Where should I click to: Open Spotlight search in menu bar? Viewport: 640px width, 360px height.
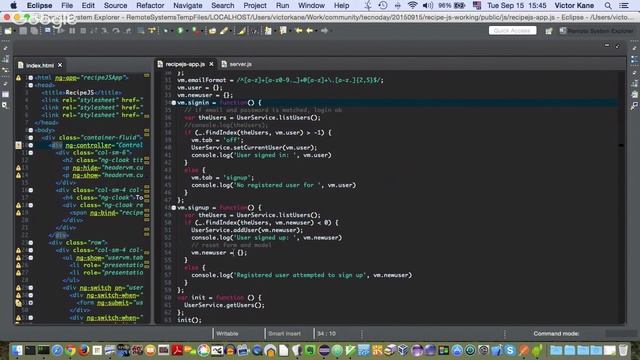point(608,5)
